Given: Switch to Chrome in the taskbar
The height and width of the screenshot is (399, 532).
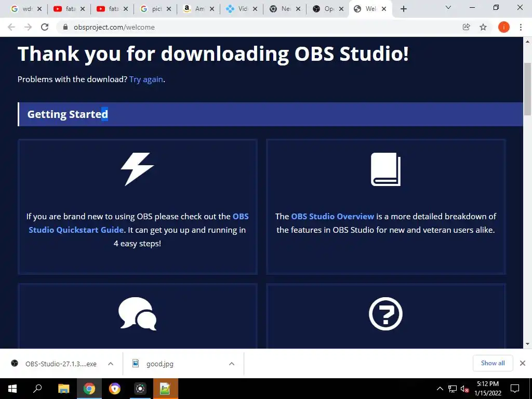Looking at the screenshot, I should click(x=89, y=389).
